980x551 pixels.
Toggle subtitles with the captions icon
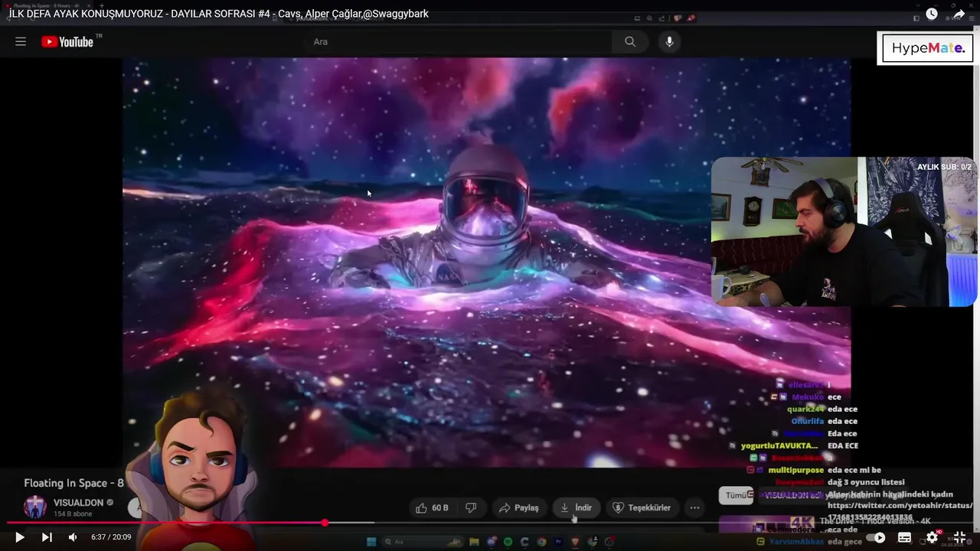904,538
